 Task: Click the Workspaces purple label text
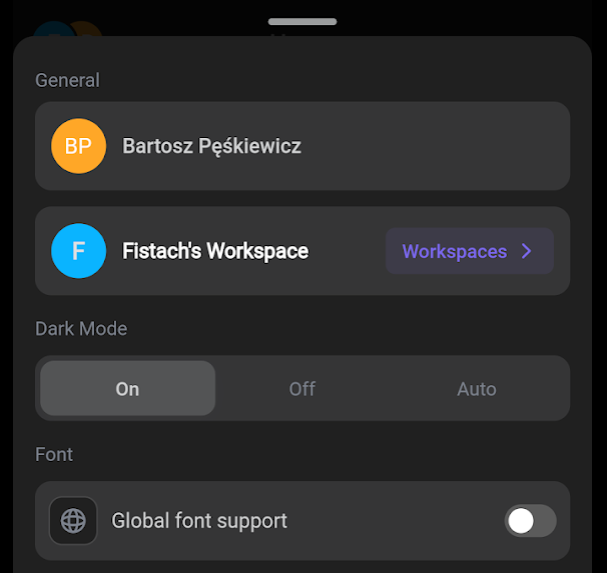point(454,252)
